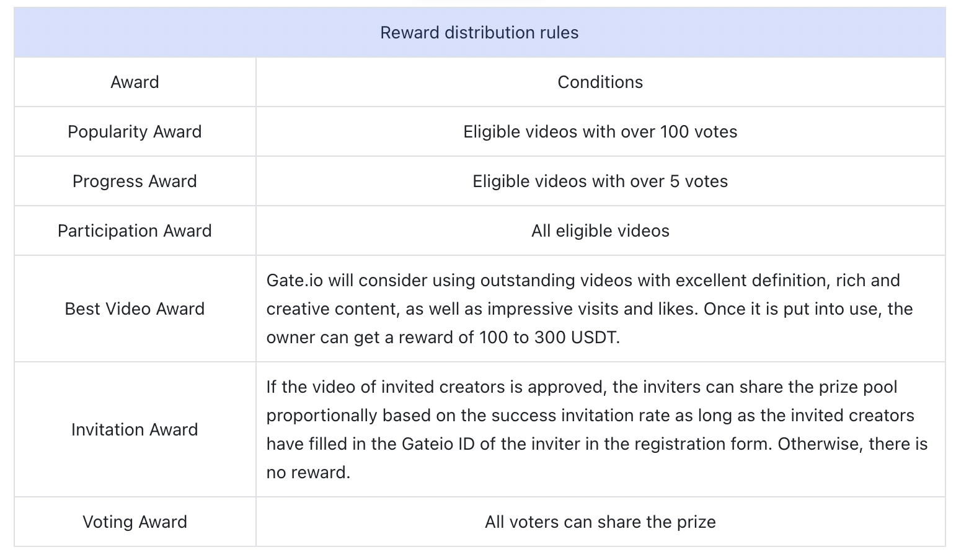Click the "no reward." text line
This screenshot has width=956, height=560.
point(308,473)
